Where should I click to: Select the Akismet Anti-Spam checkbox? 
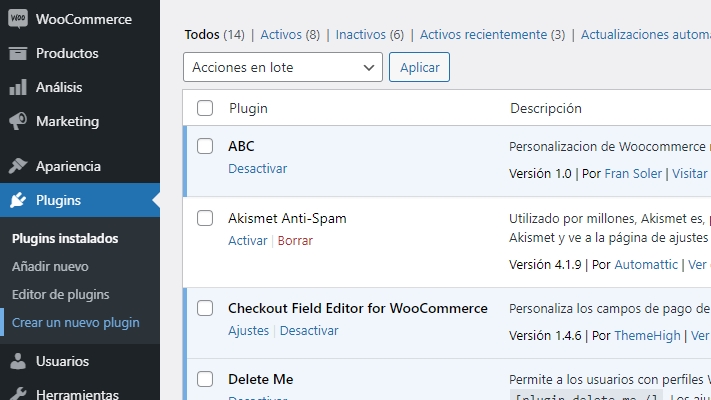click(x=205, y=218)
